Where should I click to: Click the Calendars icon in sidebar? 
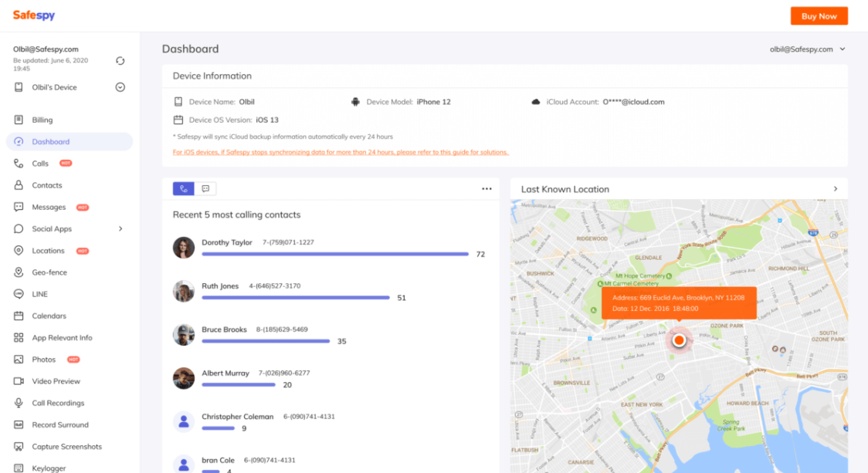pyautogui.click(x=19, y=316)
